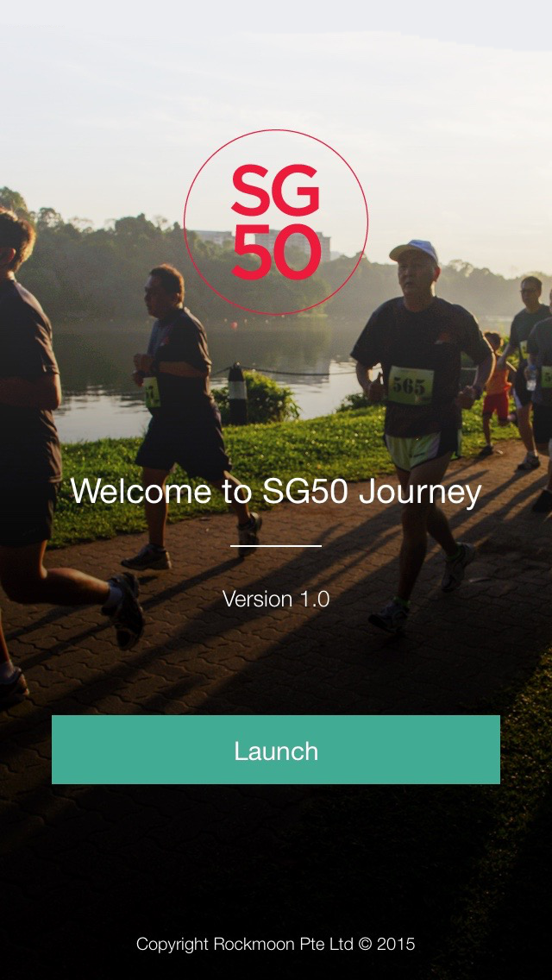The image size is (552, 980).
Task: Click the Version 1.0 label
Action: pyautogui.click(x=276, y=599)
